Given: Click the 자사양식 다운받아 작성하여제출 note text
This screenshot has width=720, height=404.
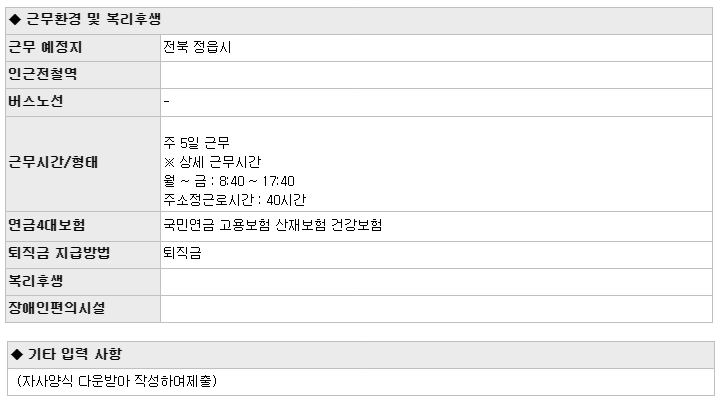Looking at the screenshot, I should pyautogui.click(x=117, y=381).
